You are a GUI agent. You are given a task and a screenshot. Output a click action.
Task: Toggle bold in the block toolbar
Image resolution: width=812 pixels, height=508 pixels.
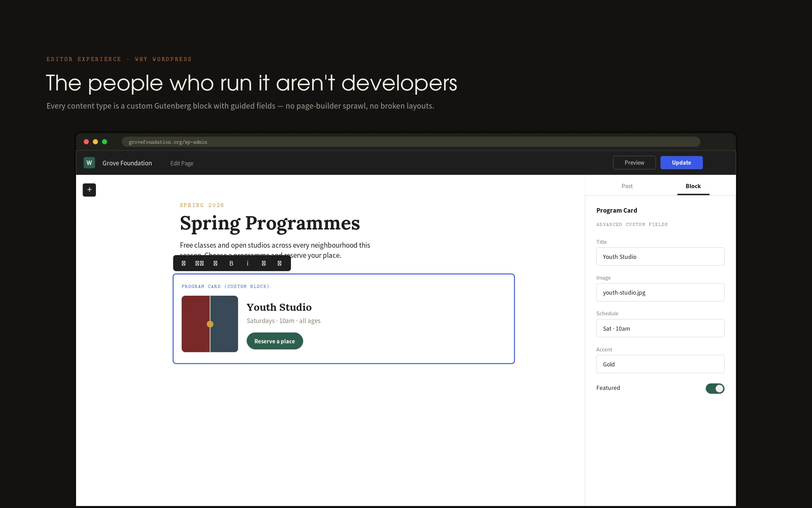231,263
